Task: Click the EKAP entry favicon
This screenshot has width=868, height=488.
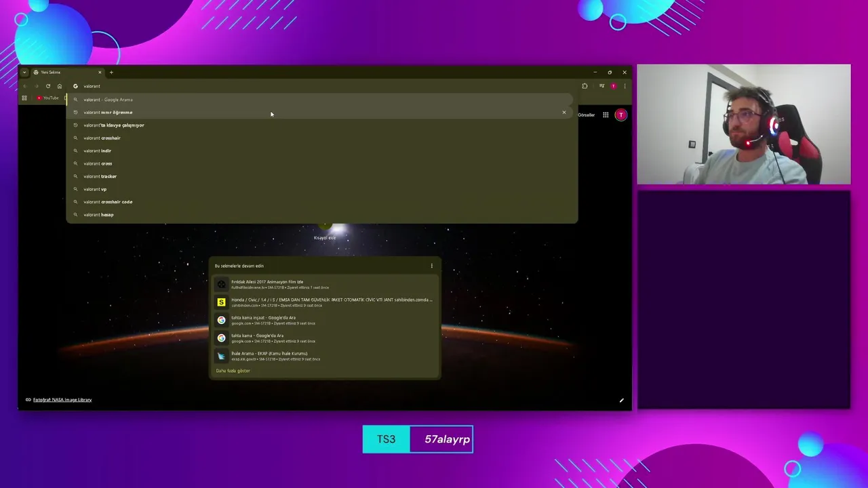Action: tap(221, 356)
